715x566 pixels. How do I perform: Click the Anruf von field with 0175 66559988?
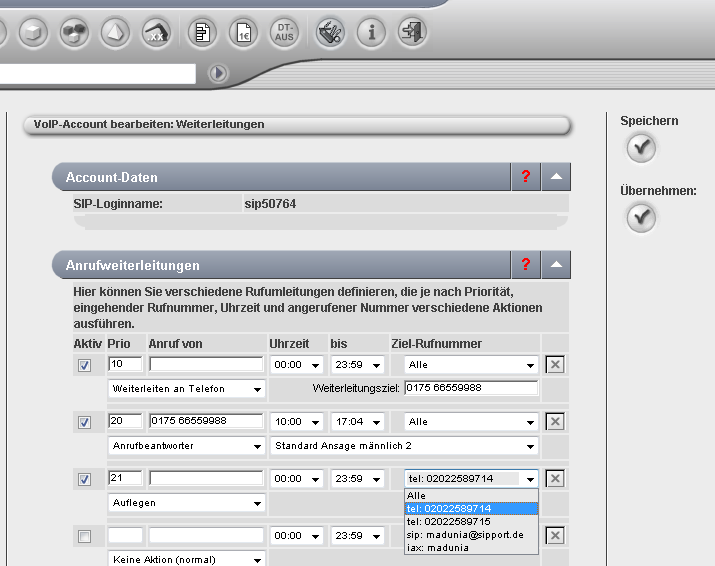206,421
